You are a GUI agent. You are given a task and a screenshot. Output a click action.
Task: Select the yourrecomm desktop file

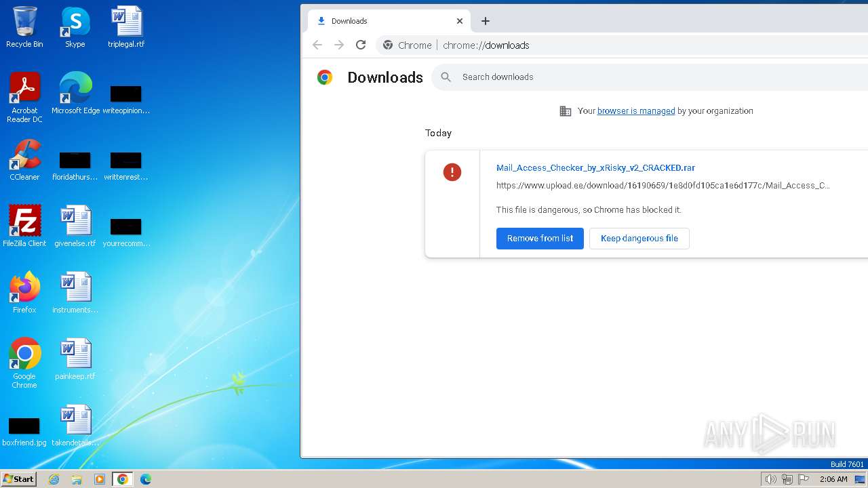click(x=126, y=232)
